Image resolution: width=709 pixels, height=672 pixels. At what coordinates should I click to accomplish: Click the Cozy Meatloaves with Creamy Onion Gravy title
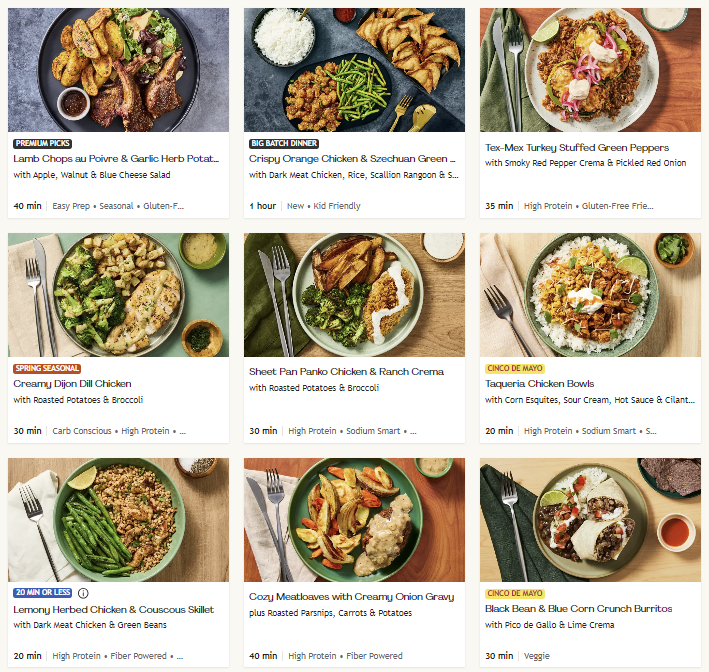351,597
